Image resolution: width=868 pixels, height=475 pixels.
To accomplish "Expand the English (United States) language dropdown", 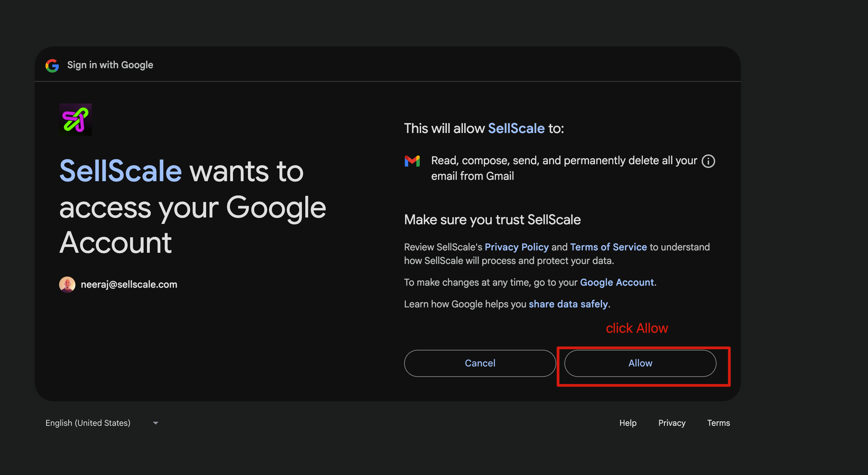I will point(102,423).
